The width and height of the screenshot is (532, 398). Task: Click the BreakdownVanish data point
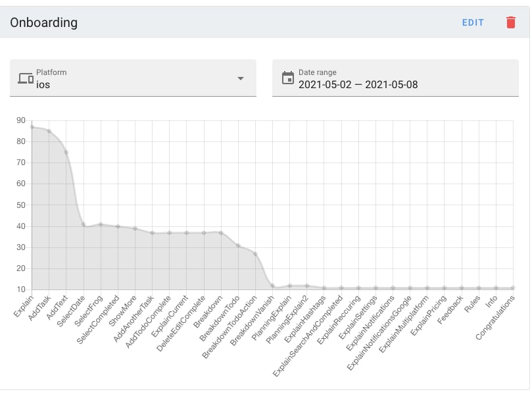tap(272, 286)
